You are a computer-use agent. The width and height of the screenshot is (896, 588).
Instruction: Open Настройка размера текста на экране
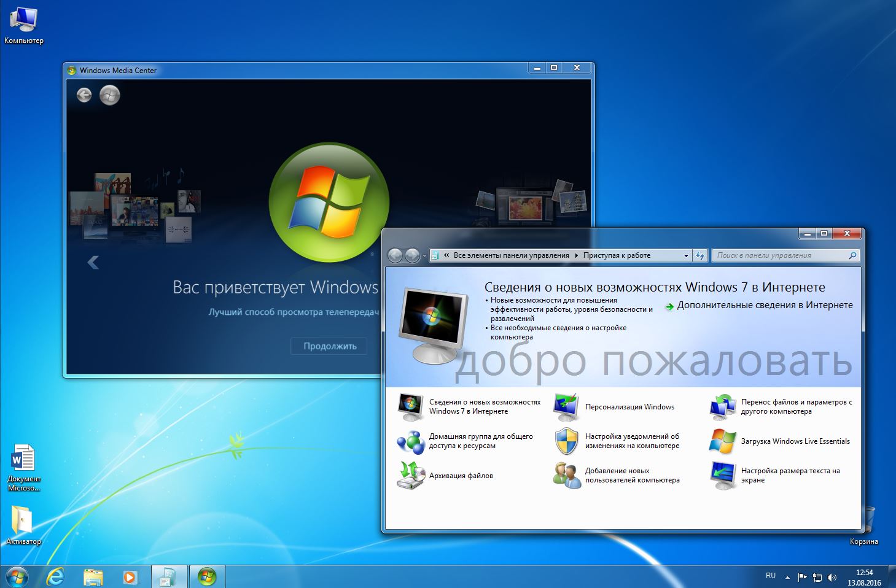775,476
